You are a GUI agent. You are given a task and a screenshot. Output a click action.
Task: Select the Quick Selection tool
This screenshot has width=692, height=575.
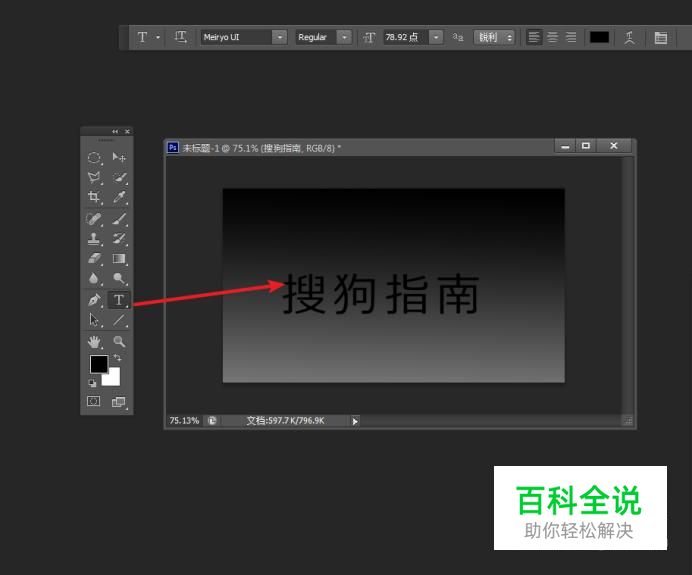click(x=119, y=177)
